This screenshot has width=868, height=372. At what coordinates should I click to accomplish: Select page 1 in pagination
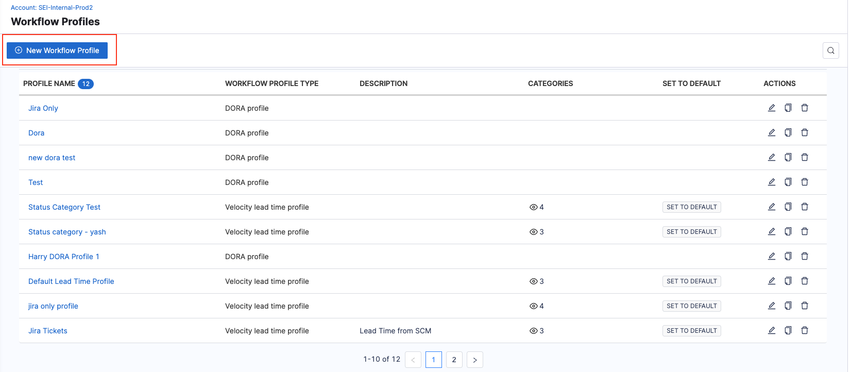(x=433, y=360)
